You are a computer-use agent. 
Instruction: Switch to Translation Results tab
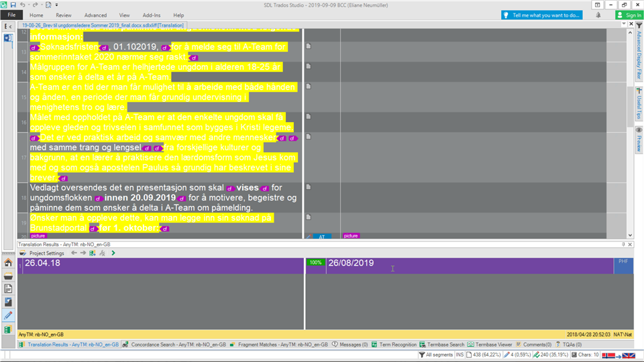click(68, 345)
